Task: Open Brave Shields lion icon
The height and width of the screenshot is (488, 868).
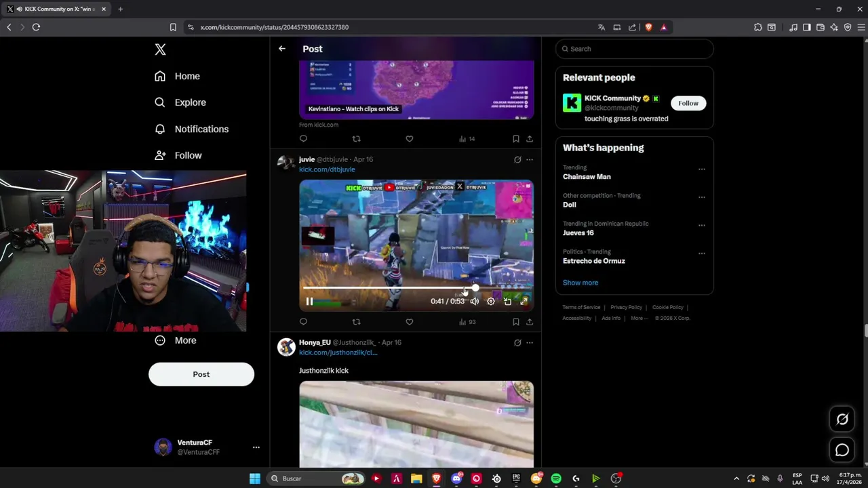Action: (648, 27)
